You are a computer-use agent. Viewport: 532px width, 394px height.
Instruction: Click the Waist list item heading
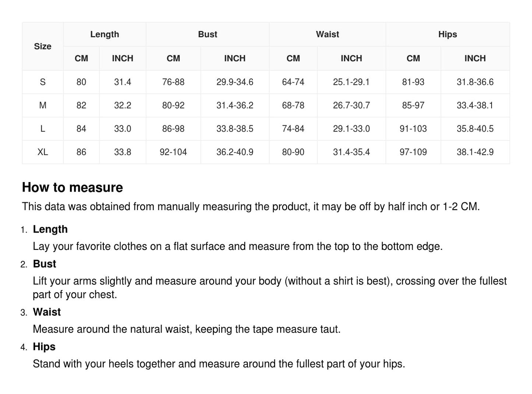click(x=47, y=312)
